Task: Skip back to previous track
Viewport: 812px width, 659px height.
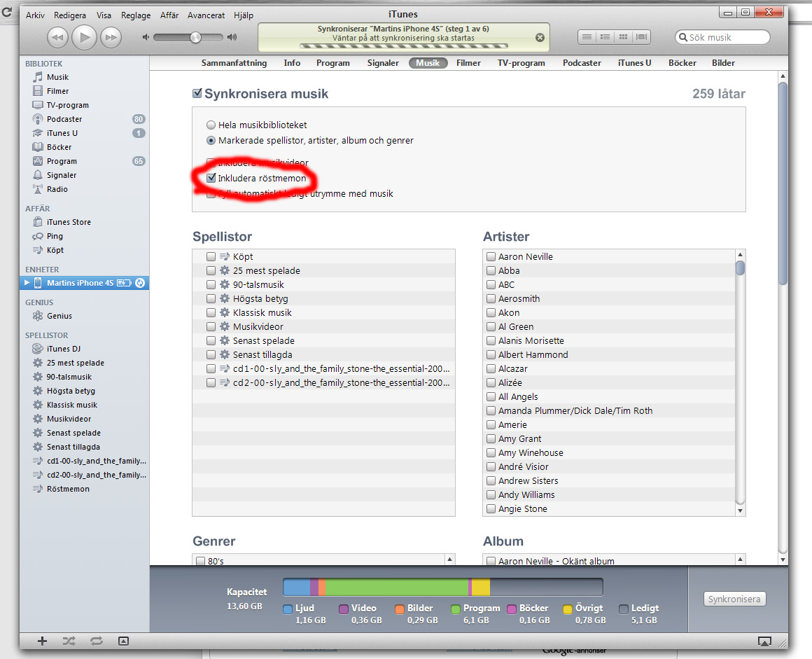Action: click(x=57, y=37)
